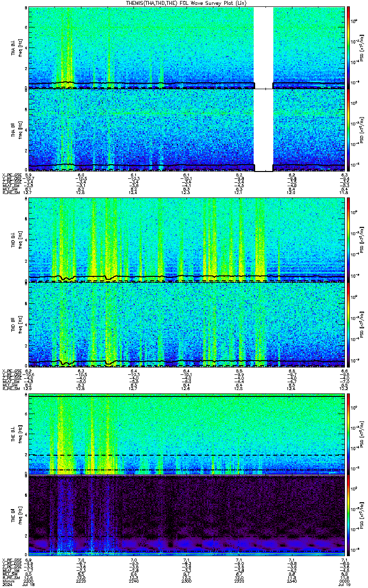The image size is (368, 588).
Task: Select the THA B-parallel spectrogram panel
Action: point(186,130)
